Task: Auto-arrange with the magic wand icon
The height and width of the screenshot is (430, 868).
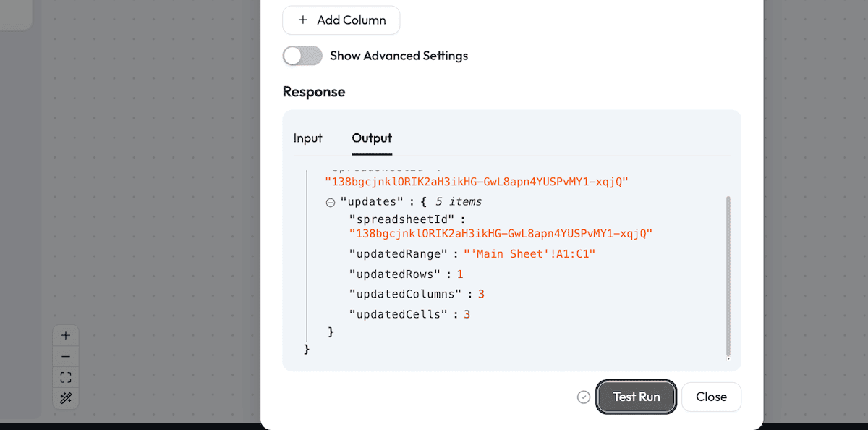Action: click(x=66, y=398)
